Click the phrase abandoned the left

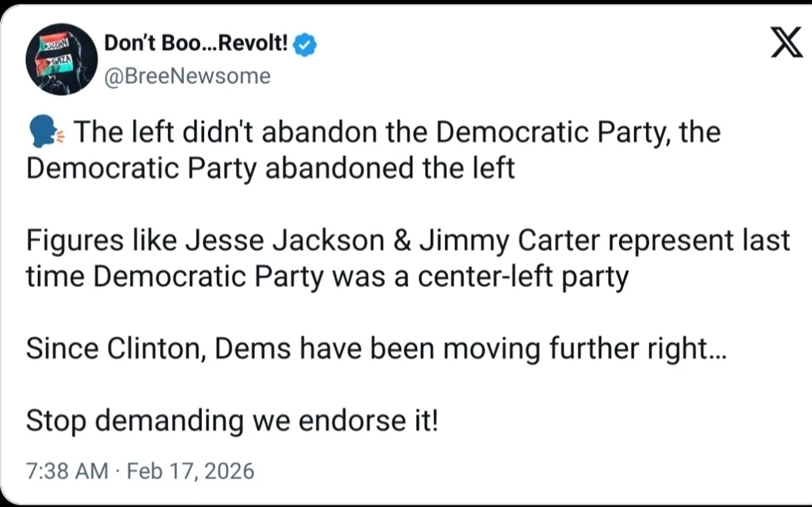(389, 168)
